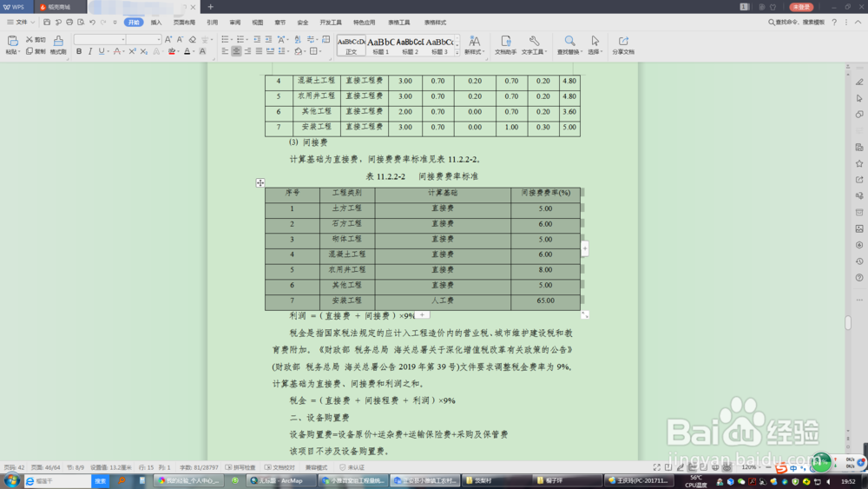Open help with the question mark icon

tap(834, 23)
